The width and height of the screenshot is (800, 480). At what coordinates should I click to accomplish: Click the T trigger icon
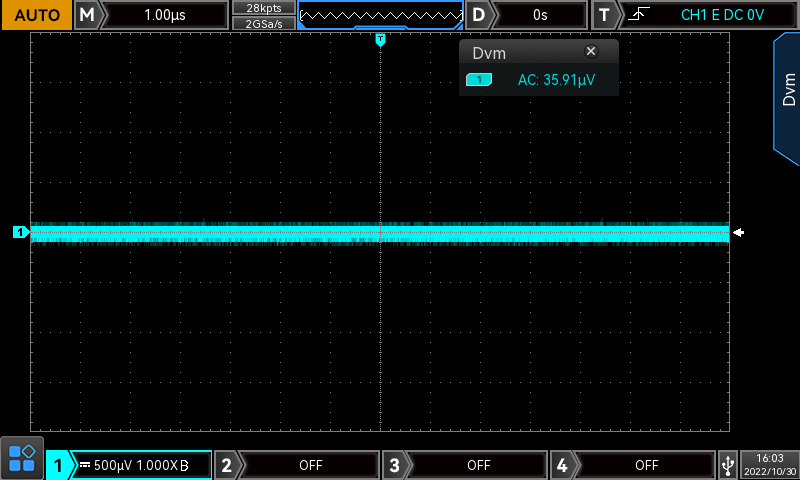click(x=604, y=15)
